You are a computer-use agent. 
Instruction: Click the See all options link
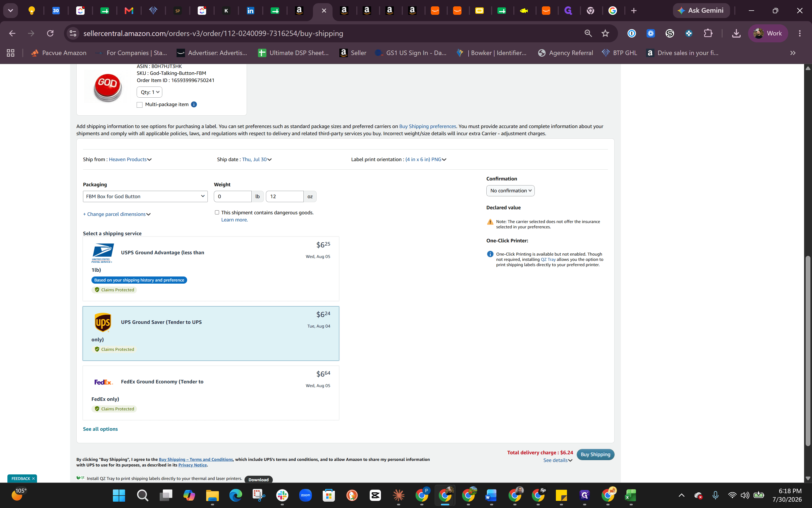100,429
